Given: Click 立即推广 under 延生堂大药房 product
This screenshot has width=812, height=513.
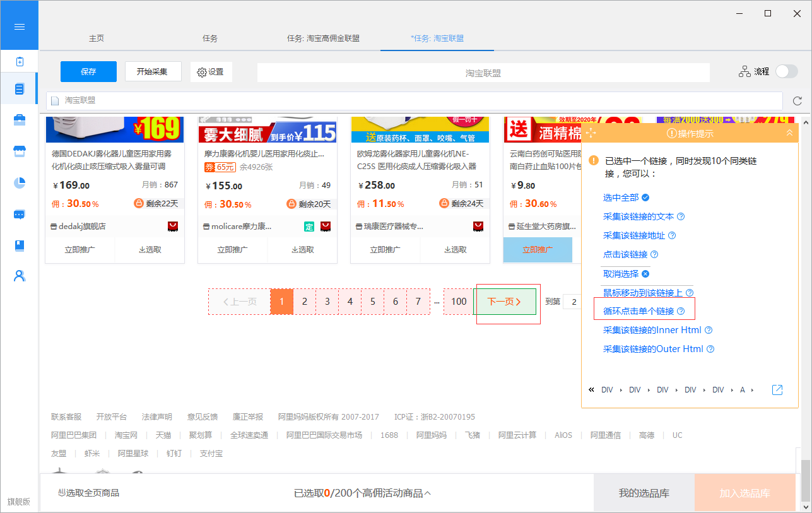Looking at the screenshot, I should click(538, 249).
